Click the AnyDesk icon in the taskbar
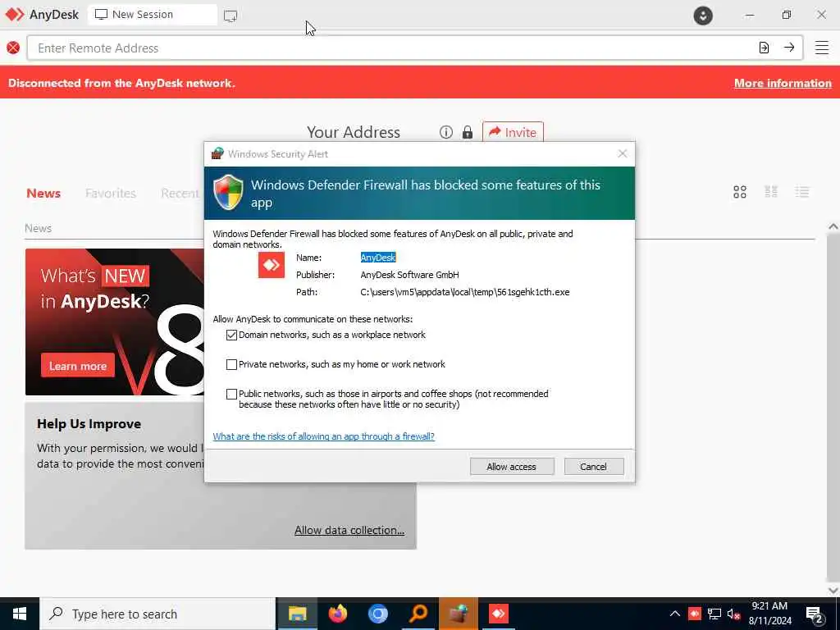Screen dimensions: 840x630 click(x=498, y=614)
